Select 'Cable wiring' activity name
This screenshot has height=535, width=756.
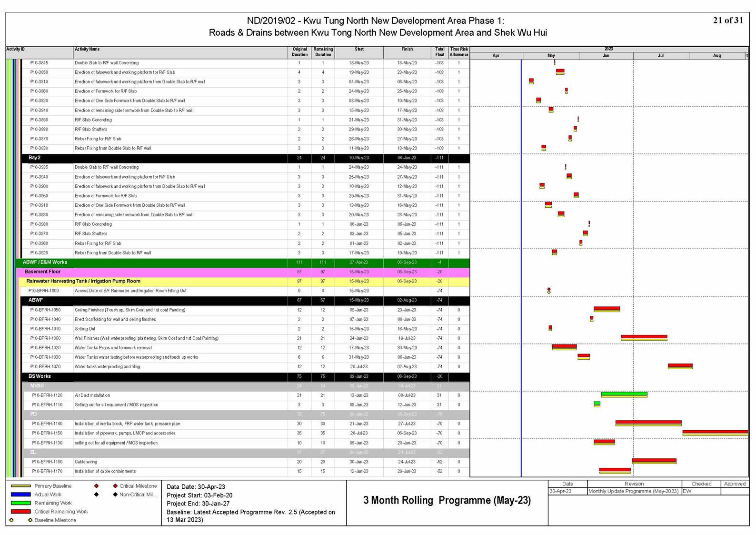(86, 462)
